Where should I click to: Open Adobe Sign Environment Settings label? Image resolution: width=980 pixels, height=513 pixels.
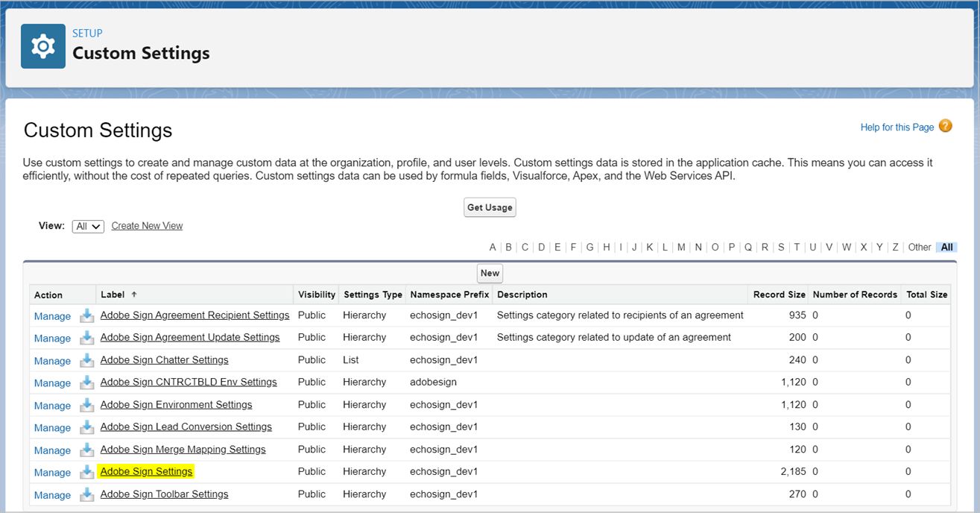click(x=177, y=404)
